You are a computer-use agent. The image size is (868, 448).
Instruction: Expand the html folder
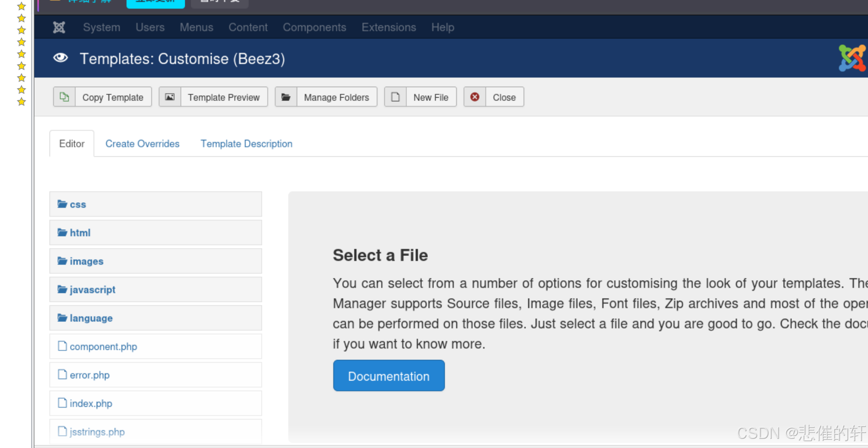click(x=155, y=232)
